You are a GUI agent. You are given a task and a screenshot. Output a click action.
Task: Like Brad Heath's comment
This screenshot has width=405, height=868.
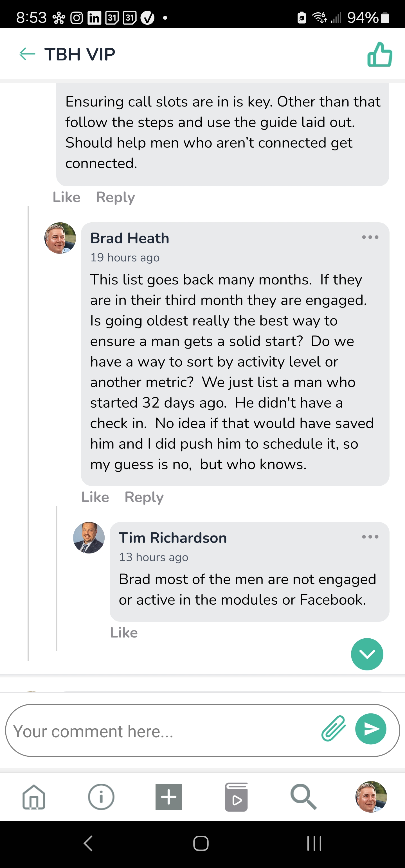click(95, 497)
